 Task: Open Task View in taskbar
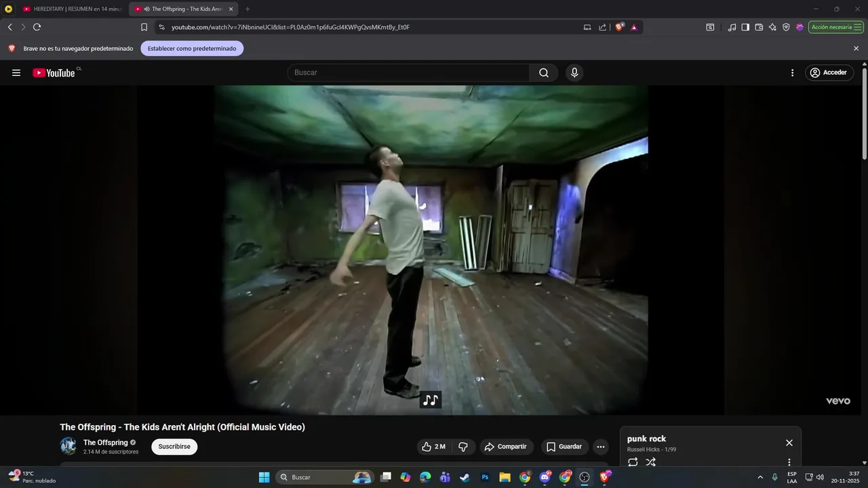click(386, 477)
